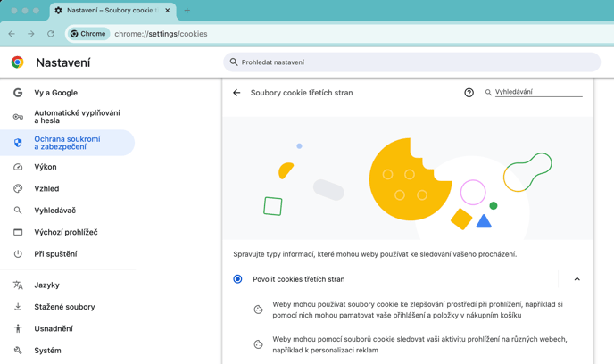
Task: Select the Povolit cookies třetích stran radio
Action: pos(237,279)
